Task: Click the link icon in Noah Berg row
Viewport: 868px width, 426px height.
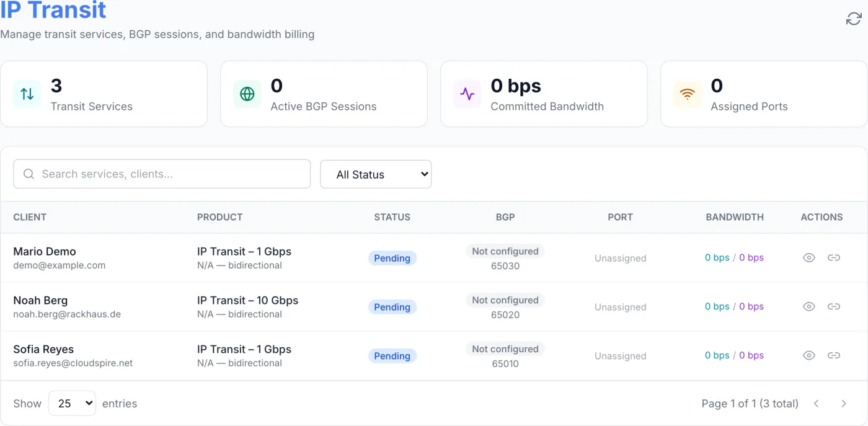Action: pos(834,307)
